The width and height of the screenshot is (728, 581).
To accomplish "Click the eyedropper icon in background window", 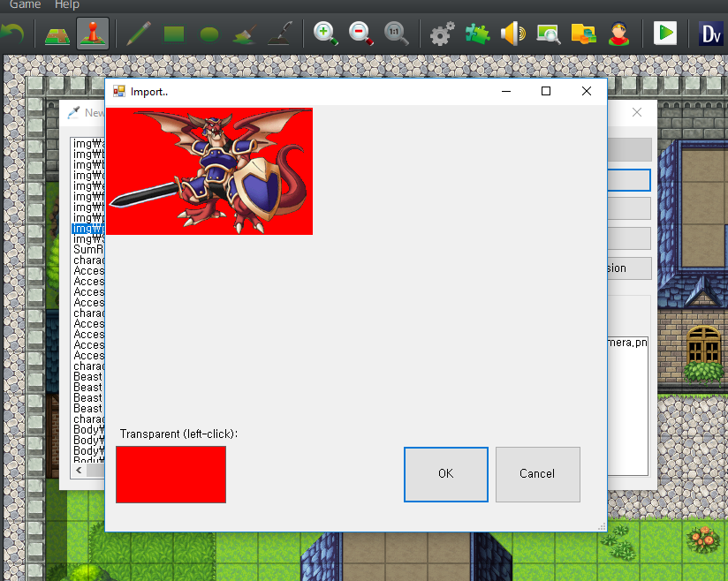I will pyautogui.click(x=73, y=112).
